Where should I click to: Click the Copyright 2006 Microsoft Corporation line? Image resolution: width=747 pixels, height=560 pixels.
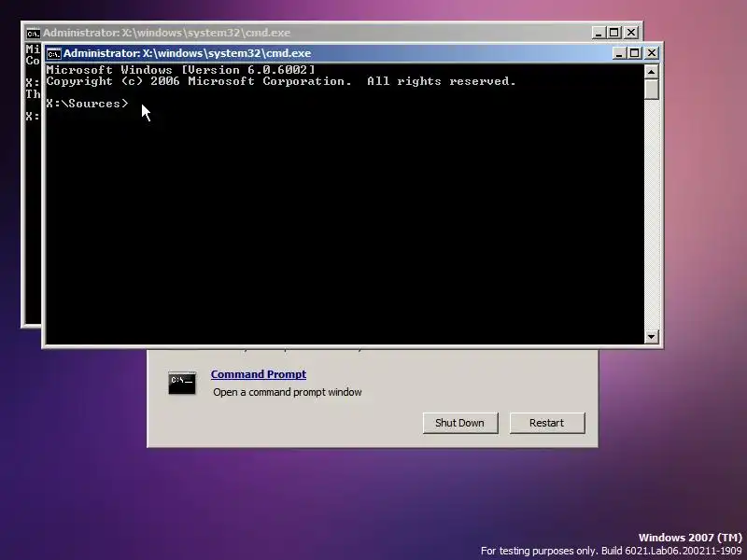tap(281, 81)
